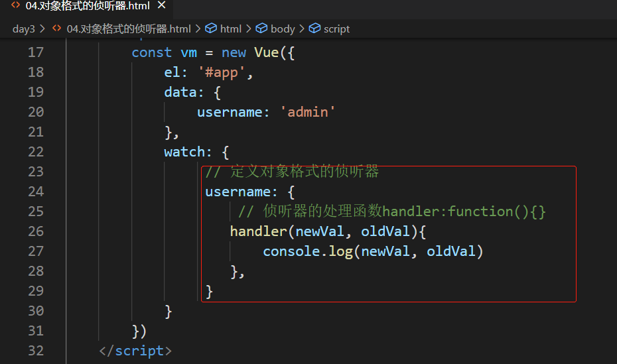Viewport: 617px width, 364px height.
Task: Click 'console' on line 27
Action: point(291,251)
